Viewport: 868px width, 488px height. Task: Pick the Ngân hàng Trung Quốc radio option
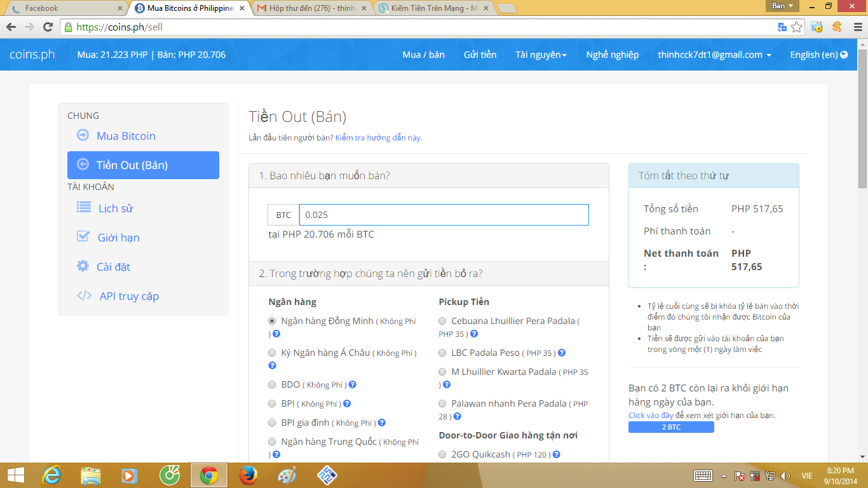coord(273,442)
